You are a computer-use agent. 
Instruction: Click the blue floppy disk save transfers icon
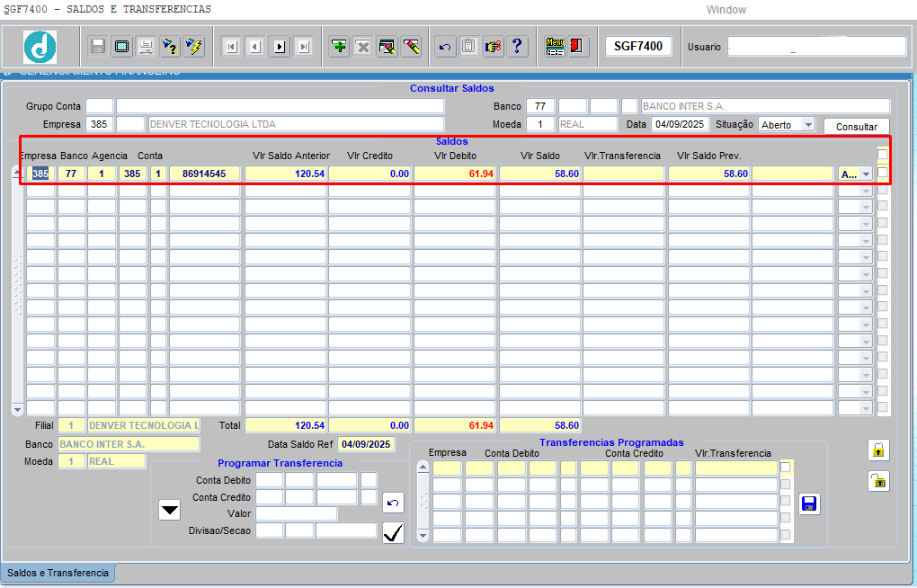[x=809, y=503]
